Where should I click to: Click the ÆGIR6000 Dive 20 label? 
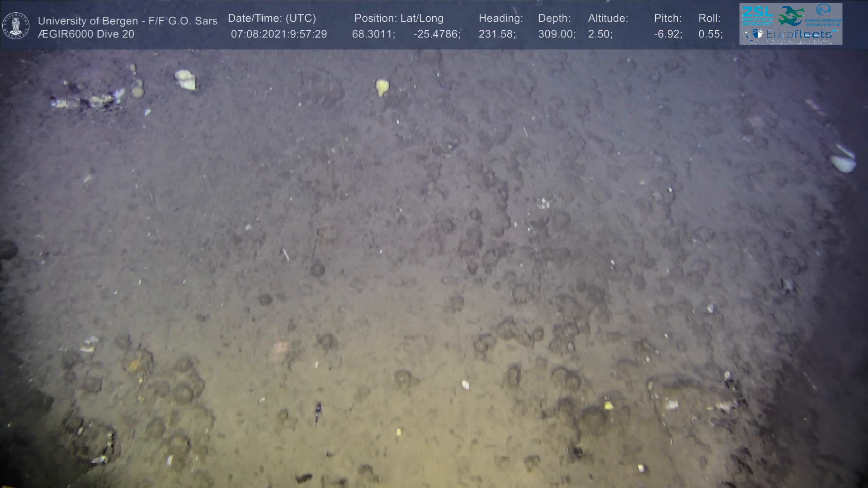point(86,34)
